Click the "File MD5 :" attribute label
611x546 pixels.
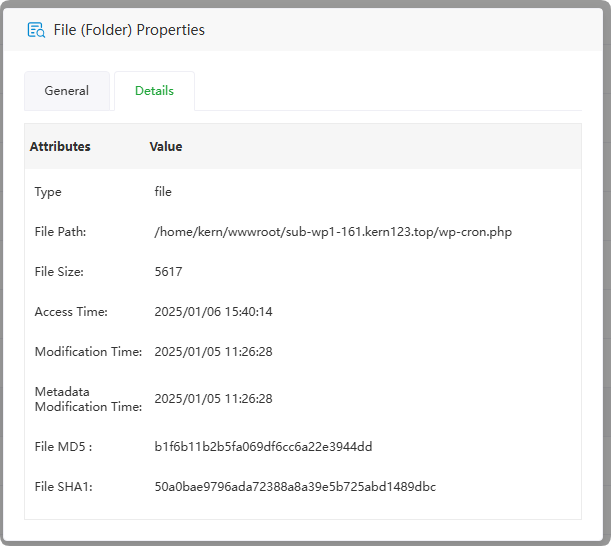[x=63, y=447]
